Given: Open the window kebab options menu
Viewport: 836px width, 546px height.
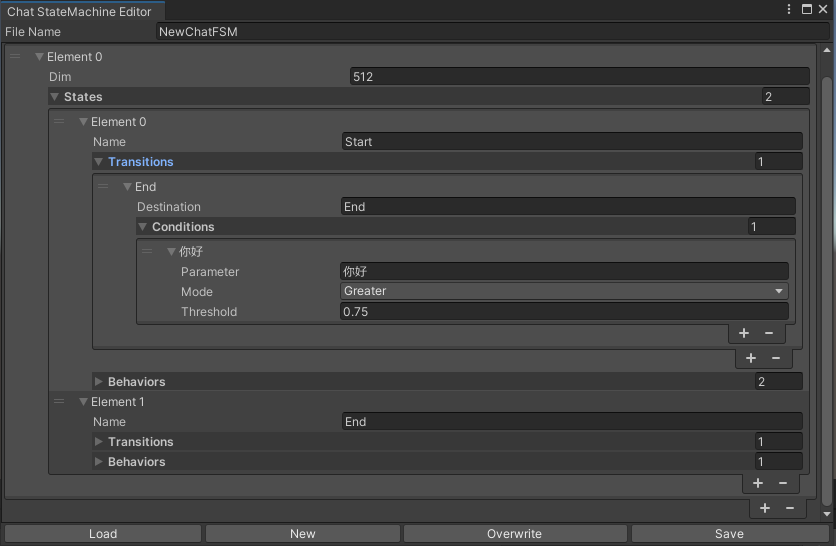Looking at the screenshot, I should [x=789, y=9].
